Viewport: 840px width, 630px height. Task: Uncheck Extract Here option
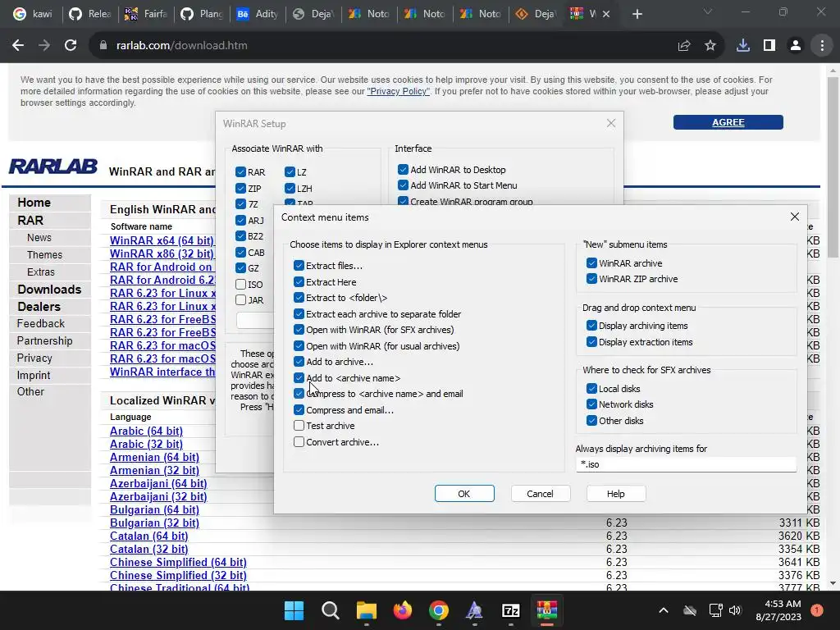pos(299,282)
